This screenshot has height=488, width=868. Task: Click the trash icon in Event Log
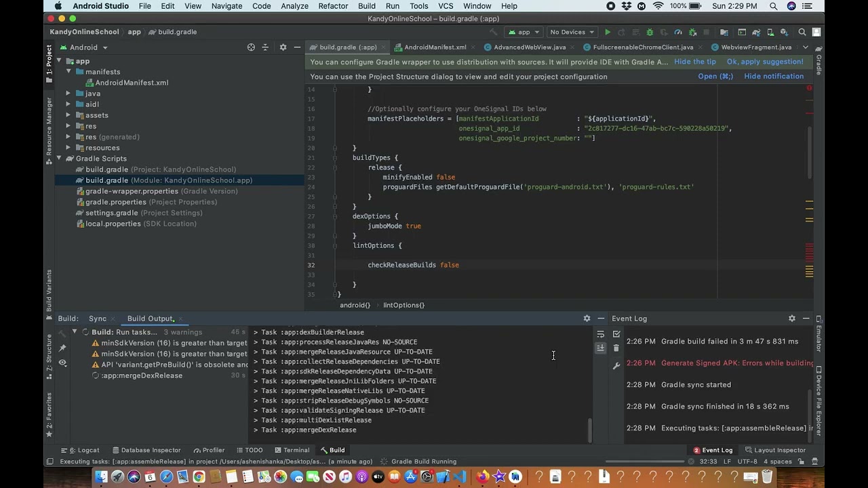(616, 348)
